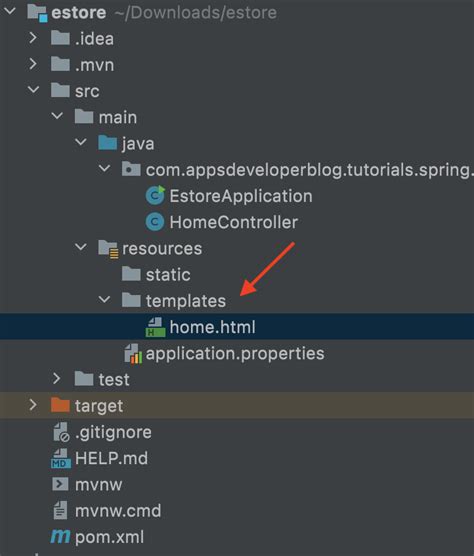Expand the test folder
Viewport: 474px width, 556px height.
[x=57, y=379]
